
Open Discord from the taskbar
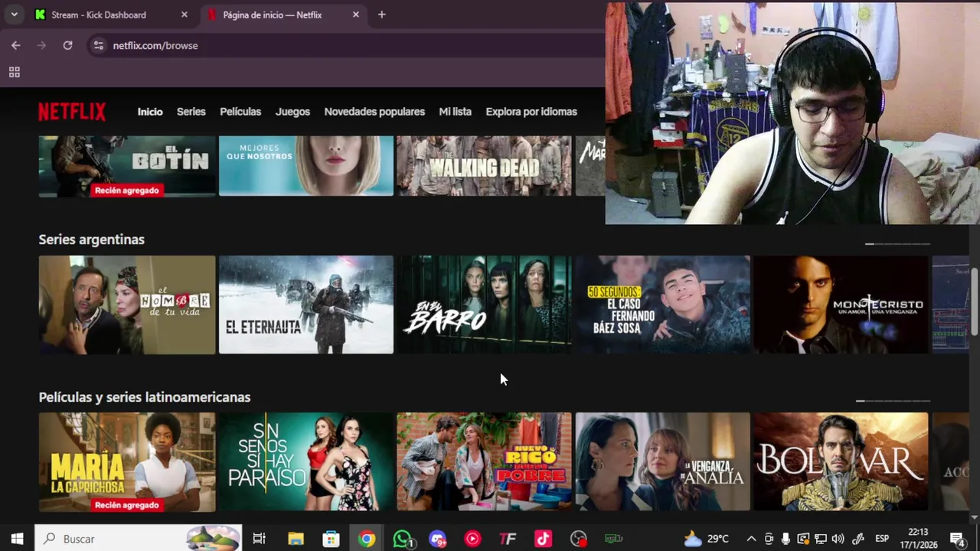437,539
